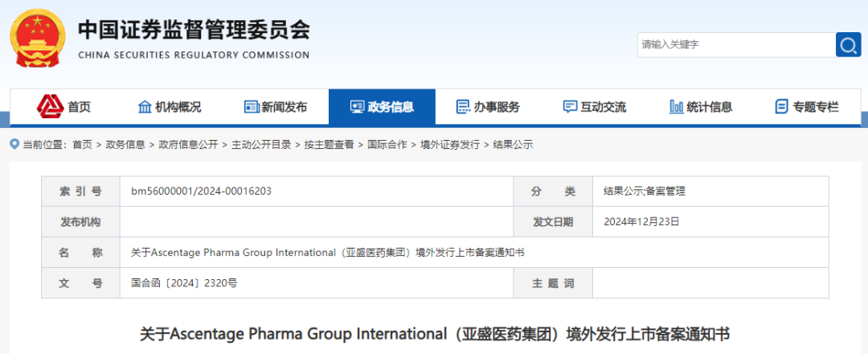Click the bold document headline below the table
The width and height of the screenshot is (868, 354).
click(x=435, y=335)
